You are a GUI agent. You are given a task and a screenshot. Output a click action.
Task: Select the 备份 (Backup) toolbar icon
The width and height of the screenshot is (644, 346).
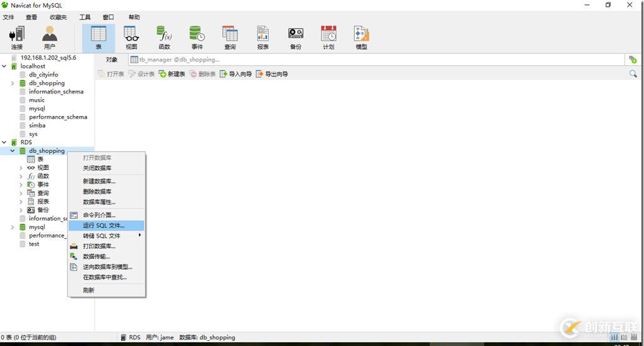(296, 38)
